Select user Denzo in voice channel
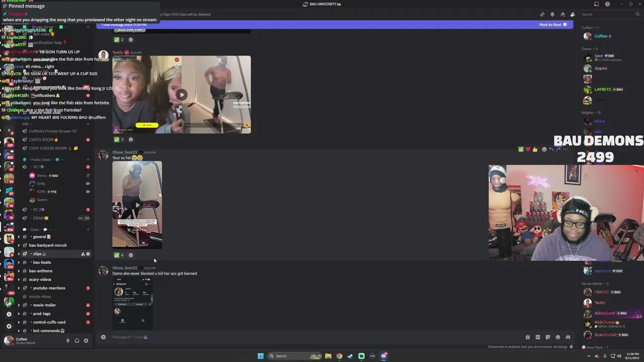 (59, 175)
